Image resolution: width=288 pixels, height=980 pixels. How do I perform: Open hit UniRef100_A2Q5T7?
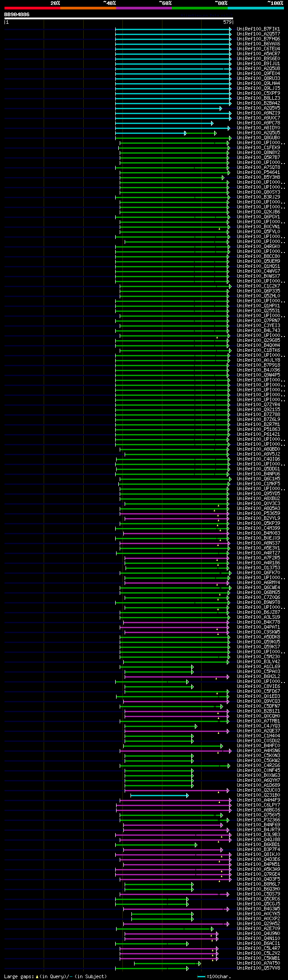tap(258, 34)
